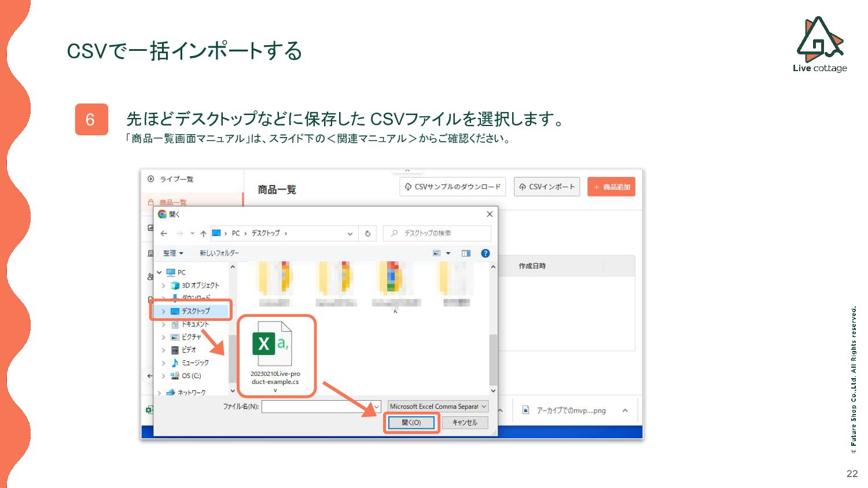Image resolution: width=868 pixels, height=488 pixels.
Task: Click the blue help icon
Action: pos(486,253)
